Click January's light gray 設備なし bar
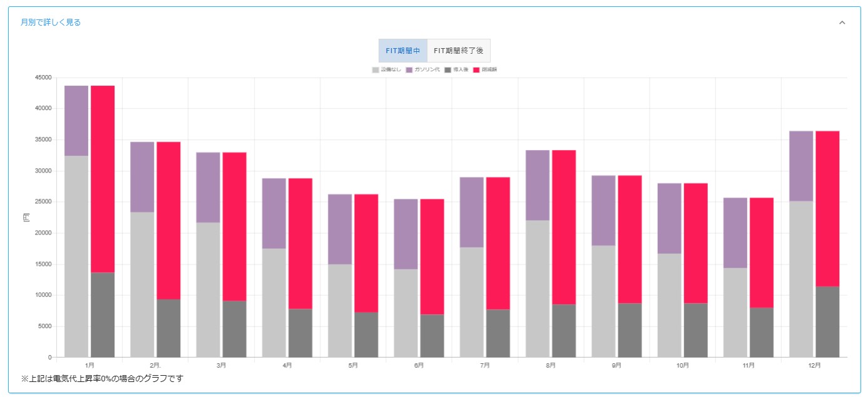The image size is (868, 397). click(76, 256)
